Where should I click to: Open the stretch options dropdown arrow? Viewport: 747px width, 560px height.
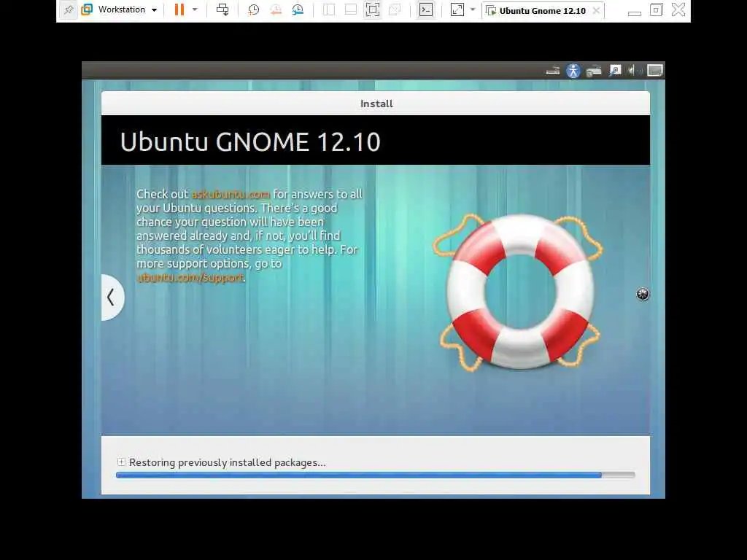click(x=473, y=9)
